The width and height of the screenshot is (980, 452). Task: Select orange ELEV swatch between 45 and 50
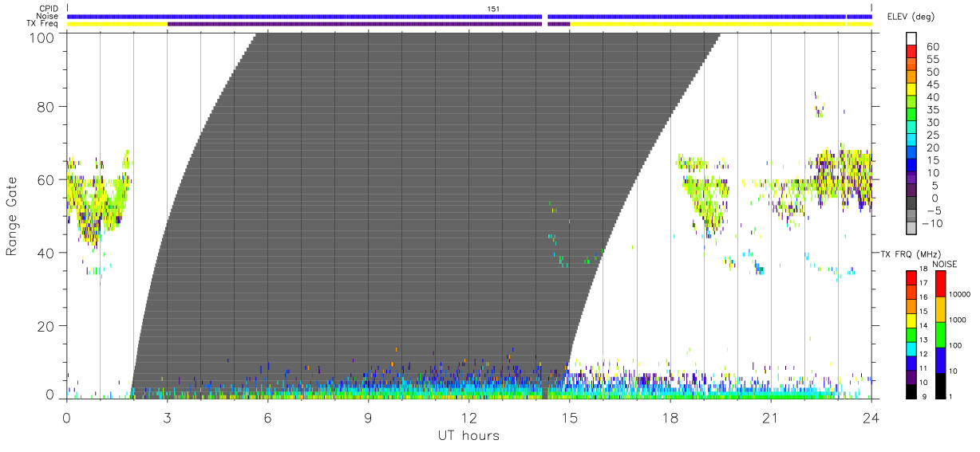(x=912, y=78)
